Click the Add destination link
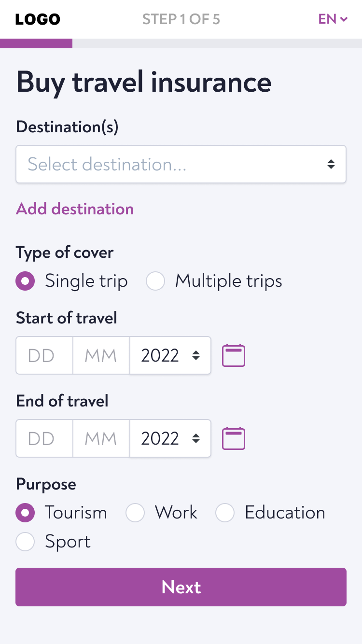362x644 pixels. click(x=75, y=209)
